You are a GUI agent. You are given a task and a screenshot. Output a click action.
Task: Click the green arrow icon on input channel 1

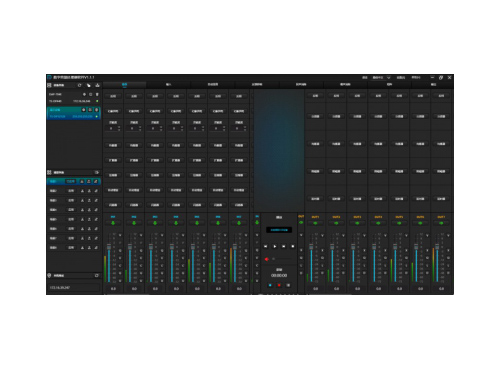(113, 223)
